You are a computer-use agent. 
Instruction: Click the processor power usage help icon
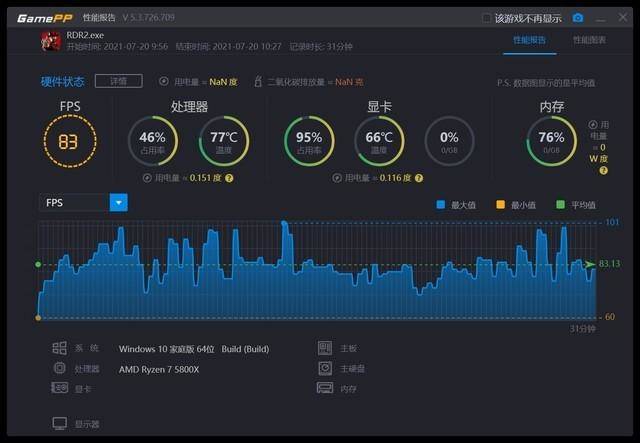click(229, 178)
